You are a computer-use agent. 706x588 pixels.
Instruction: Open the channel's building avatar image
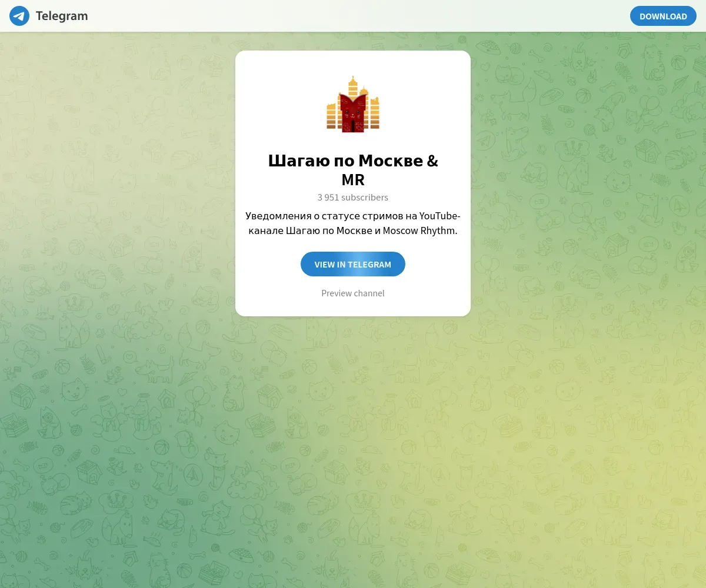[353, 103]
